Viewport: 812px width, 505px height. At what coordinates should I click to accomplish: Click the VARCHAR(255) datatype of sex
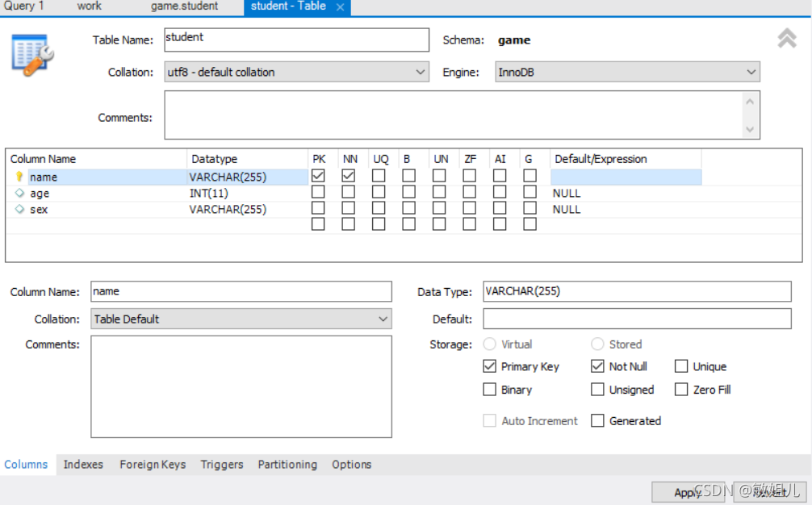coord(228,209)
